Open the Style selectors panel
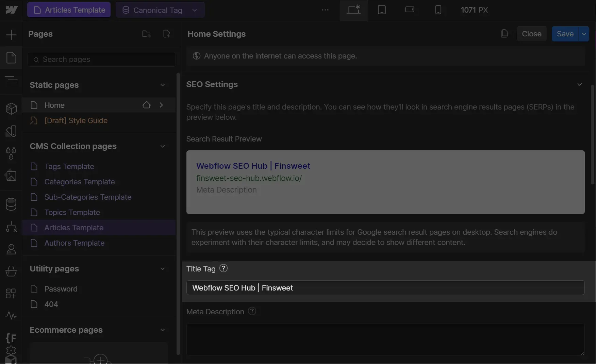Screen dimensions: 596x364 tap(11, 131)
